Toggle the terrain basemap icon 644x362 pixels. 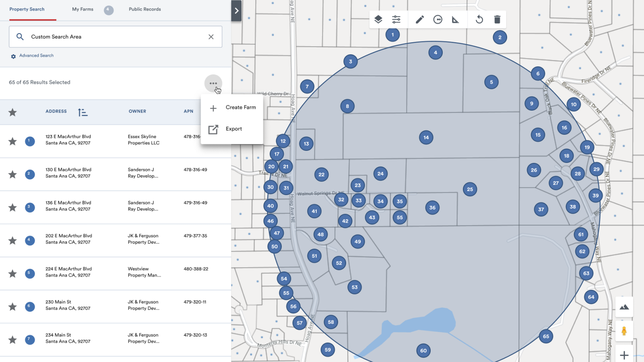coord(624,307)
